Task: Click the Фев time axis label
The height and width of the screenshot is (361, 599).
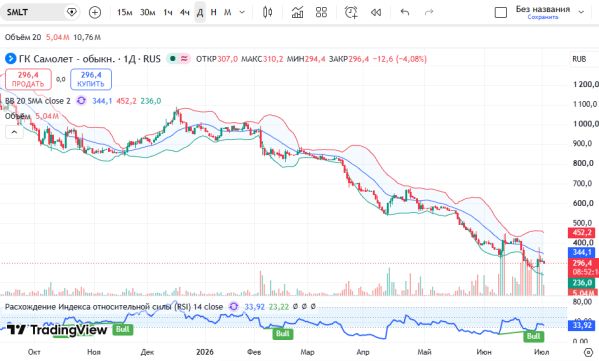Action: pos(254,352)
